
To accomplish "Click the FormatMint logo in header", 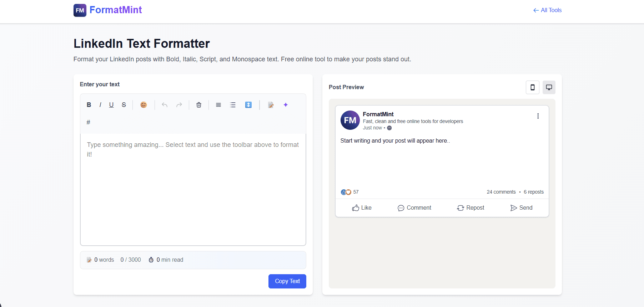I will pos(107,10).
